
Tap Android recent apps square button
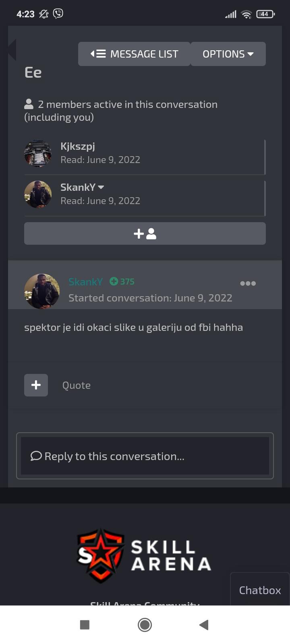pos(85,625)
